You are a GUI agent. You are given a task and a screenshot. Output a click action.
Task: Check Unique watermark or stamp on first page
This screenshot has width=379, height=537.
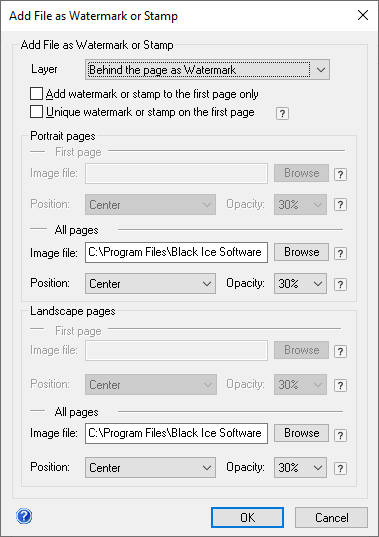36,112
